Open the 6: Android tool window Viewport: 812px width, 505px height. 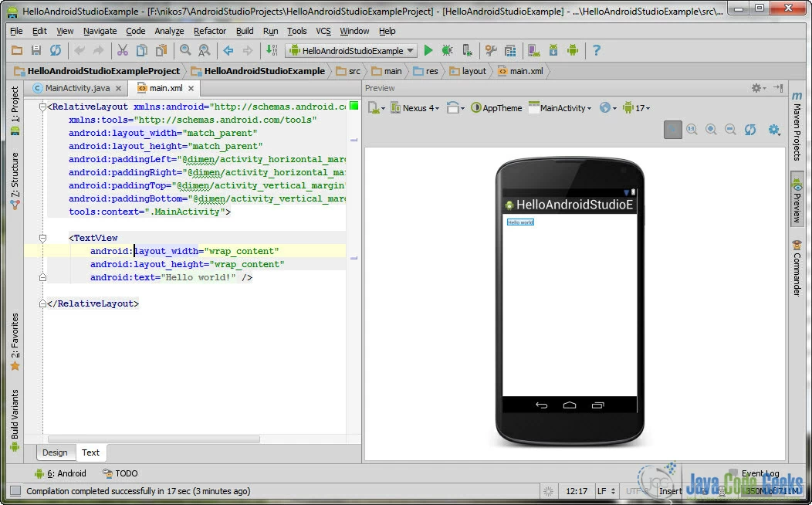60,473
